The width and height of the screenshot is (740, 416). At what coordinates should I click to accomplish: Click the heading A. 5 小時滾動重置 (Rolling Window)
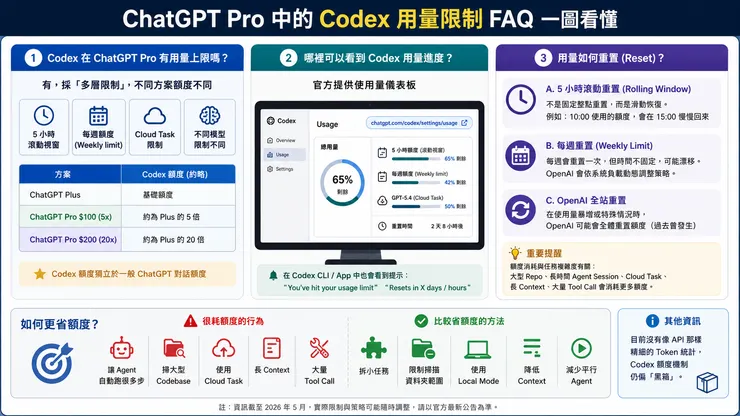(618, 89)
